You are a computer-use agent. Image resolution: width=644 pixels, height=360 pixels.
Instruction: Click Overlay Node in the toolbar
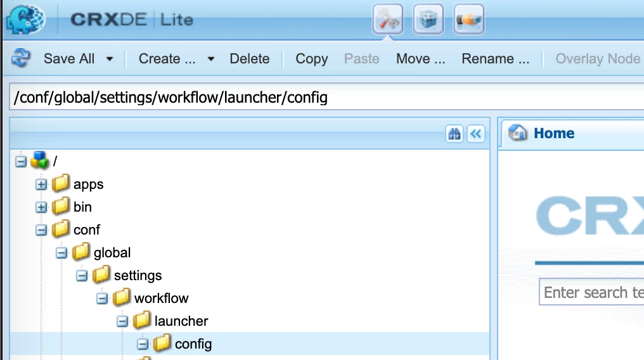pyautogui.click(x=598, y=59)
